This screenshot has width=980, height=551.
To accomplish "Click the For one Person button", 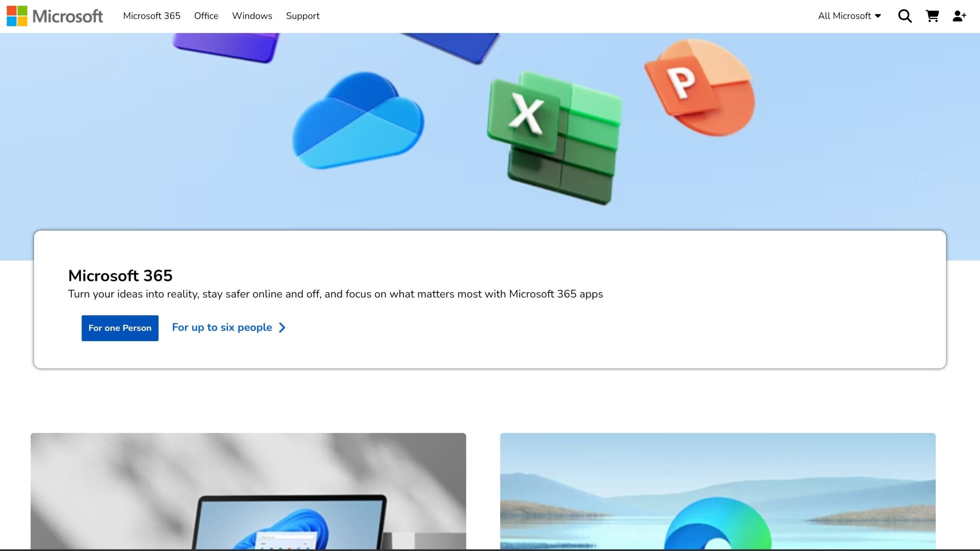I will [x=120, y=328].
